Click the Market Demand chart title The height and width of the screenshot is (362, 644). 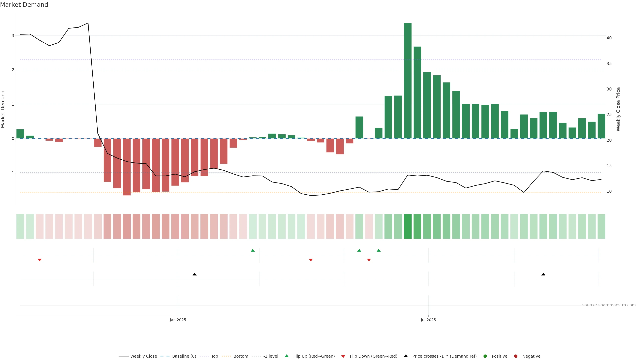pos(24,5)
